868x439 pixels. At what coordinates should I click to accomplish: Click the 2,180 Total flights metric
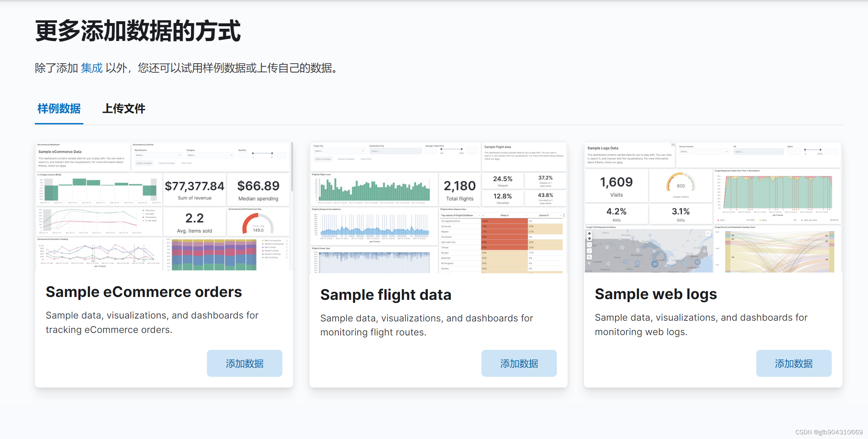pyautogui.click(x=460, y=190)
